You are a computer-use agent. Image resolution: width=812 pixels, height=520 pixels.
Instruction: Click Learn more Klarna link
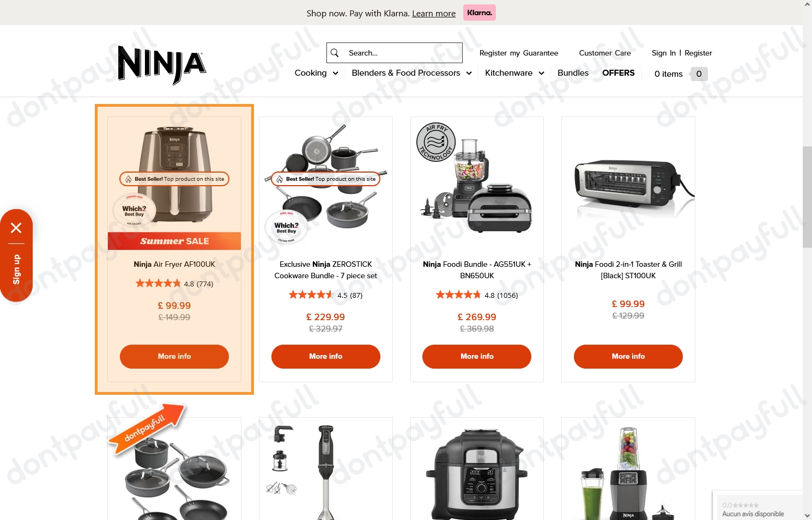434,13
